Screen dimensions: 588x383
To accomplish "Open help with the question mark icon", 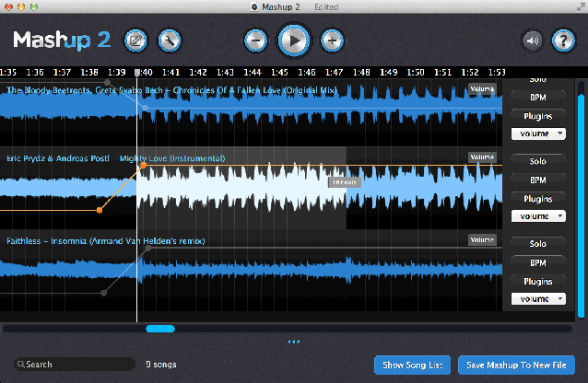I will [x=563, y=41].
